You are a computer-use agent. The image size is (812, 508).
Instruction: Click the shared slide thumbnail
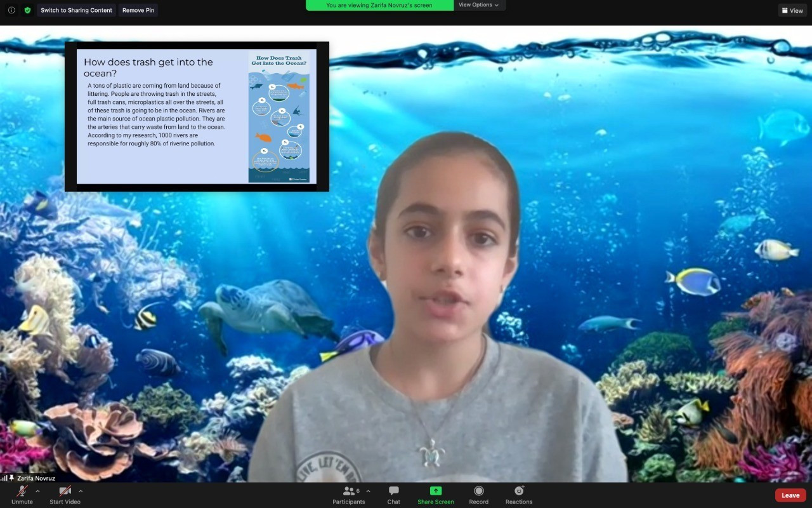tap(197, 116)
